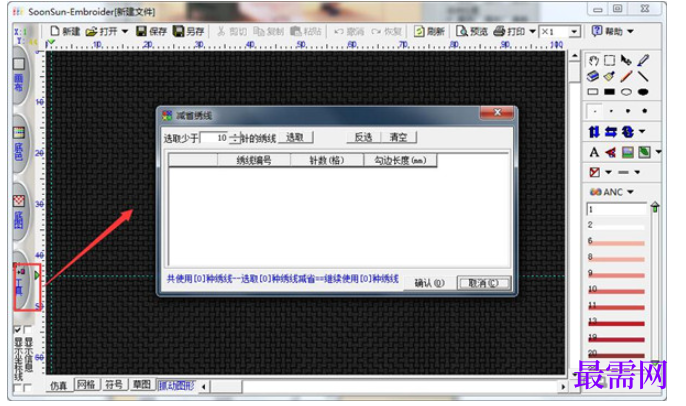Viewport: 686px width, 406px height.
Task: Select the paint brush fill tool
Action: point(609,76)
